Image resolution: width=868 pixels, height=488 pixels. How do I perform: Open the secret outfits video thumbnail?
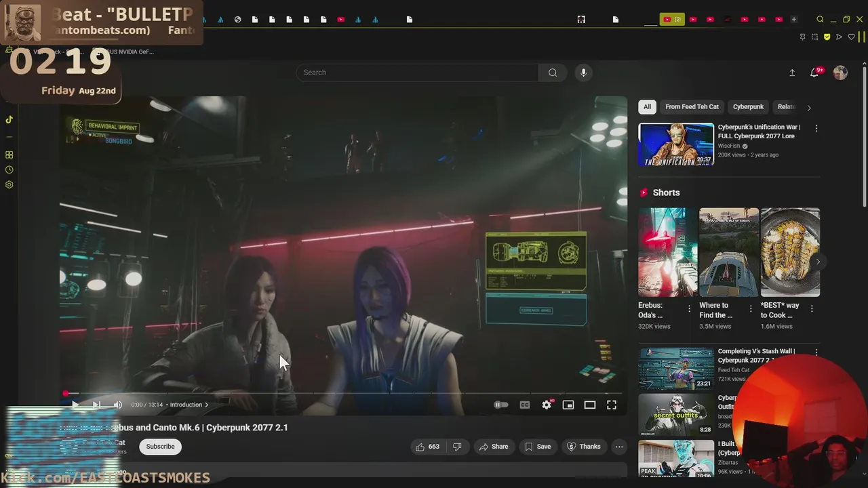coord(676,415)
